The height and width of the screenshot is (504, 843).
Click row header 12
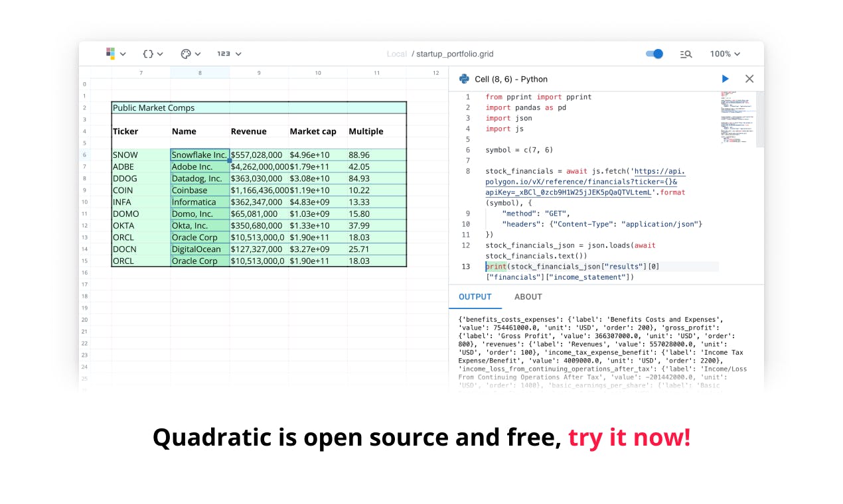[x=84, y=225]
